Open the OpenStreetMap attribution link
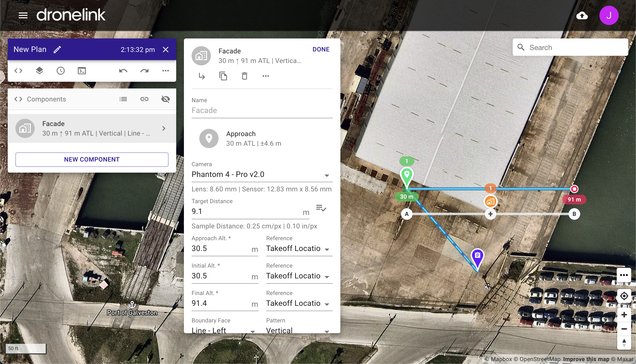The height and width of the screenshot is (364, 636). pos(537,359)
